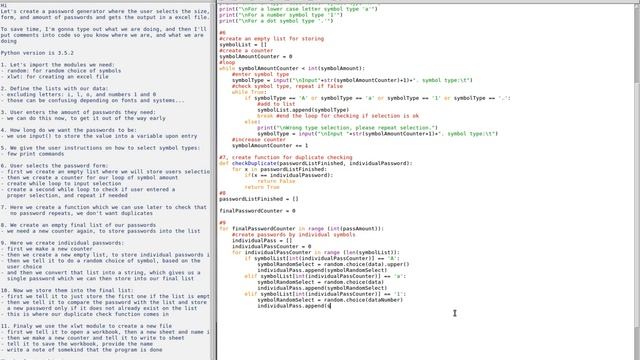This screenshot has width=640, height=360.
Task: Click '7. Here we create a function' note line
Action: click(104, 207)
